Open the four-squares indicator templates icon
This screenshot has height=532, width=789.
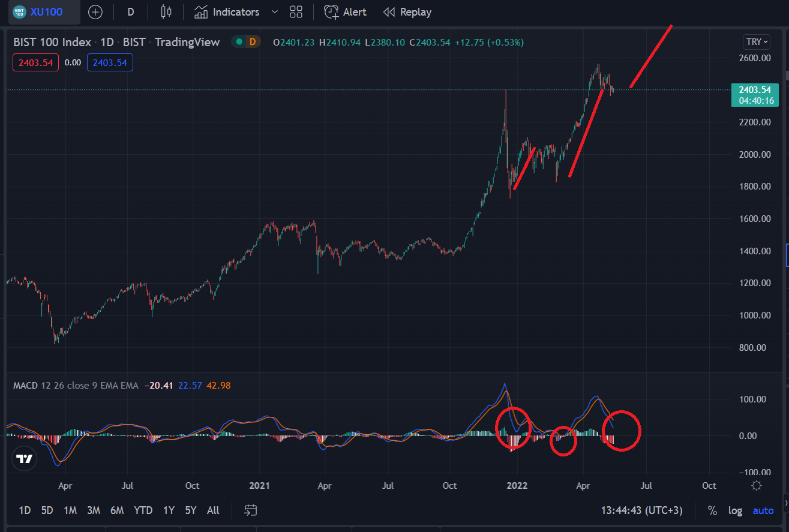tap(296, 12)
